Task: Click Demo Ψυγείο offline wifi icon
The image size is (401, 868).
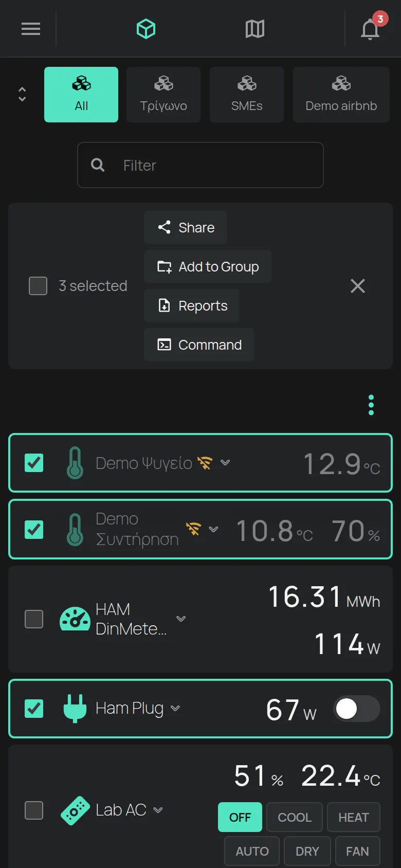Action: [205, 463]
